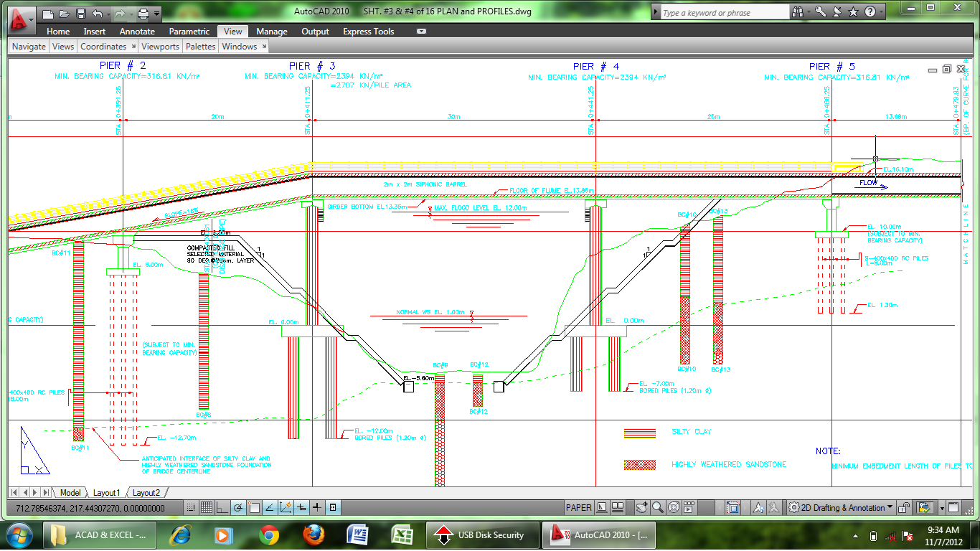Screen dimensions: 980x551
Task: Open the Output ribbon tab
Action: pyautogui.click(x=315, y=32)
